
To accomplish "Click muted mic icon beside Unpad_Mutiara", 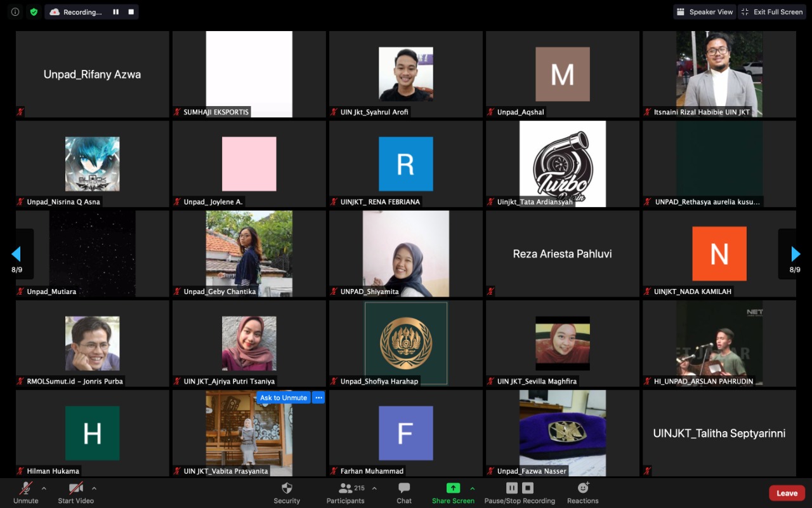I will [x=21, y=291].
